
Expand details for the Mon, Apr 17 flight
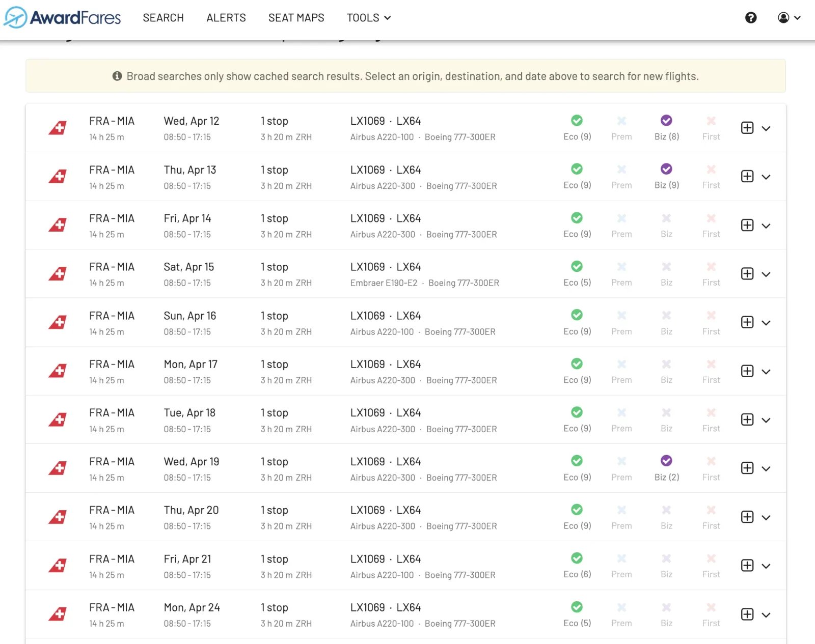[766, 371]
